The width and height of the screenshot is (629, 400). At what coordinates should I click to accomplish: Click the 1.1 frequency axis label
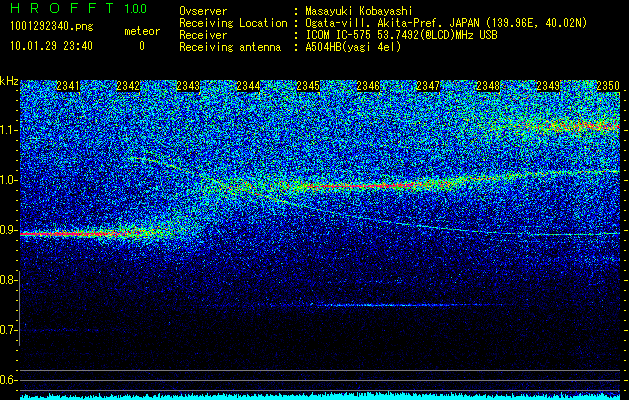(x=7, y=130)
